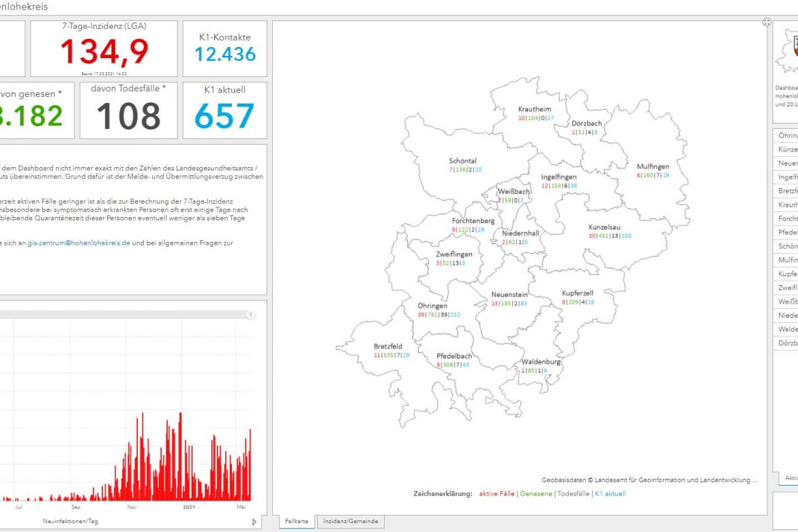
Task: Switch to the Fallkarte tab
Action: point(296,522)
